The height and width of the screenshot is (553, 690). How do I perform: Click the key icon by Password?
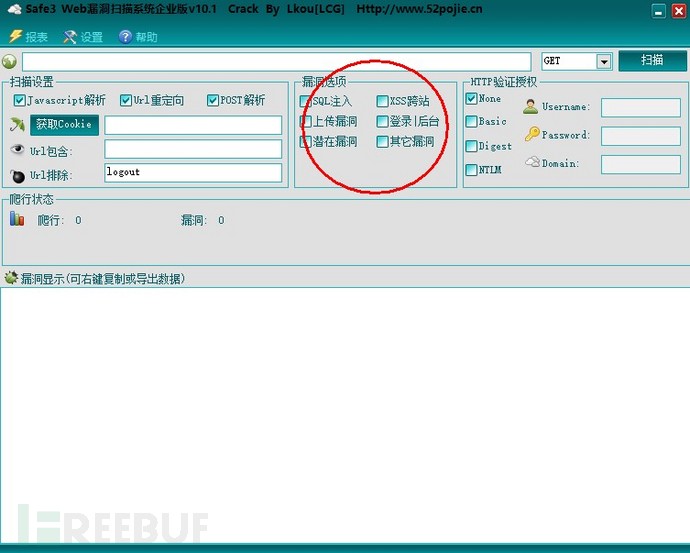pos(532,134)
